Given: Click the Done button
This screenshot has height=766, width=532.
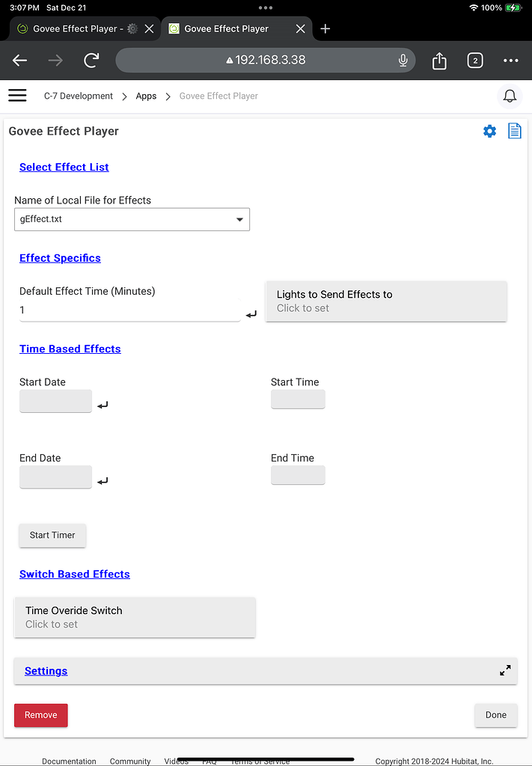Looking at the screenshot, I should pyautogui.click(x=495, y=715).
